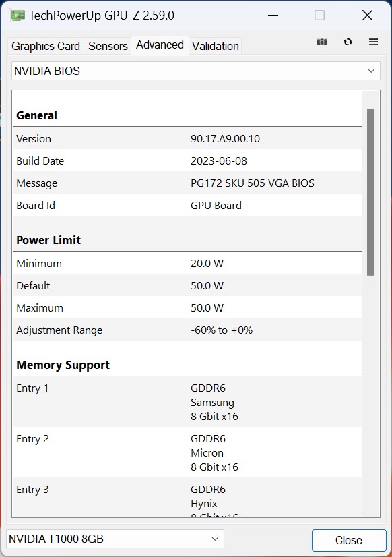Image resolution: width=392 pixels, height=557 pixels.
Task: Click the Entry 1 Samsung memory row
Action: (187, 402)
